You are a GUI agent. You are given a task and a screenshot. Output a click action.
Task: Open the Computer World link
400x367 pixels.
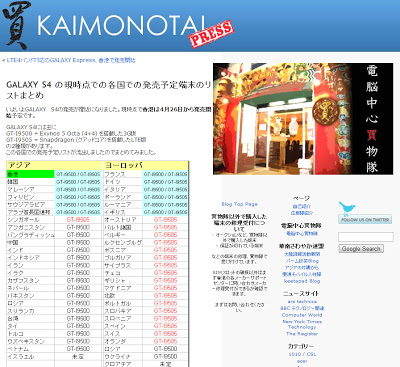pyautogui.click(x=302, y=315)
